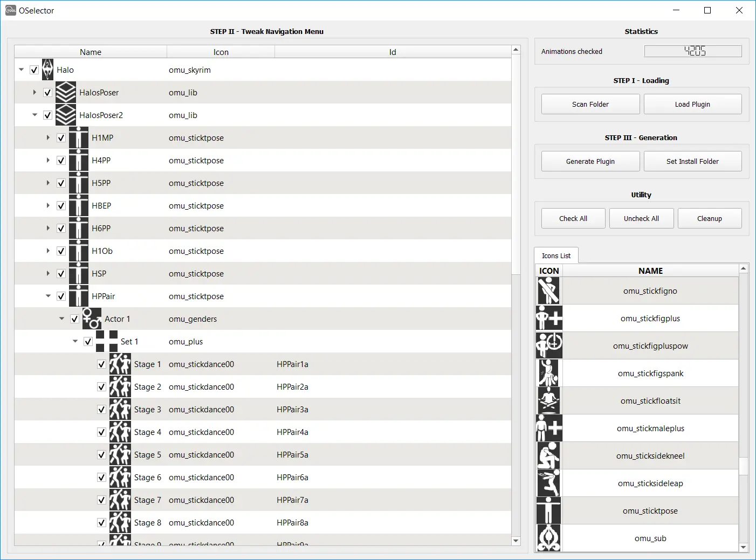Click the plus icon beside Set 1
This screenshot has width=756, height=560.
pos(107,342)
